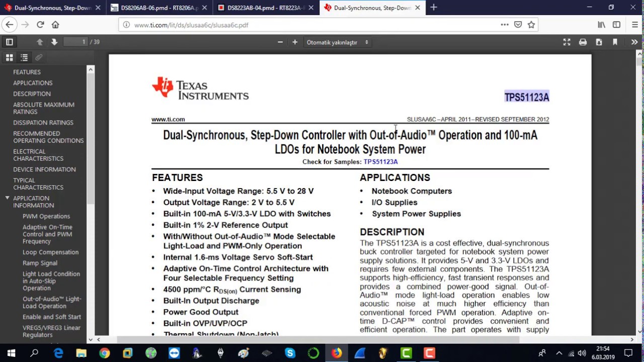The width and height of the screenshot is (644, 362).
Task: Zoom out with the minus button
Action: (x=280, y=42)
